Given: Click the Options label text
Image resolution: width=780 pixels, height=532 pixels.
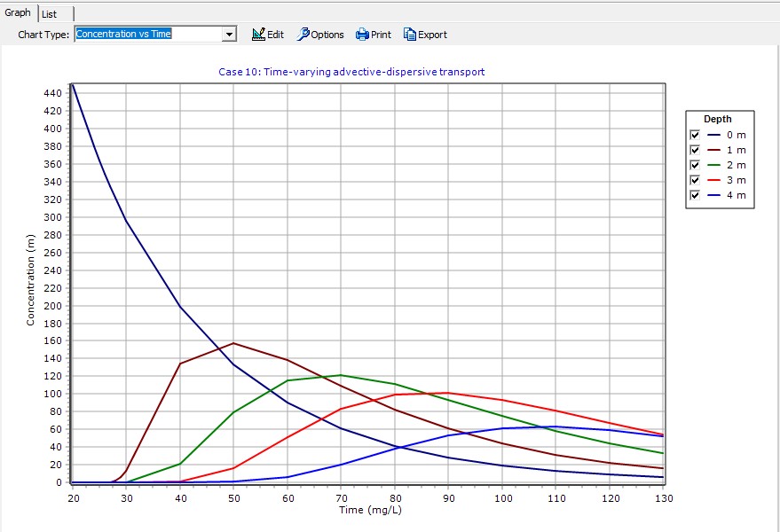Looking at the screenshot, I should point(327,35).
